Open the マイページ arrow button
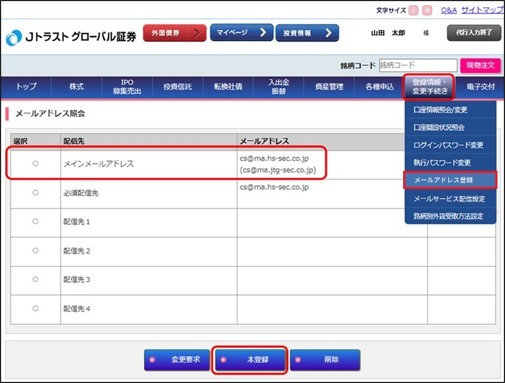 pos(241,32)
